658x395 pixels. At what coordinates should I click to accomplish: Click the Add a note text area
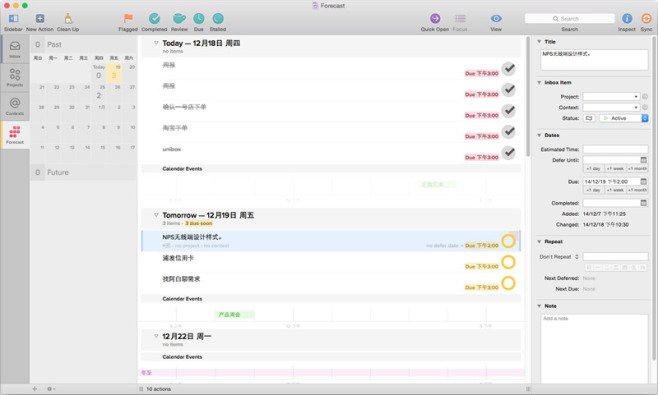click(594, 348)
